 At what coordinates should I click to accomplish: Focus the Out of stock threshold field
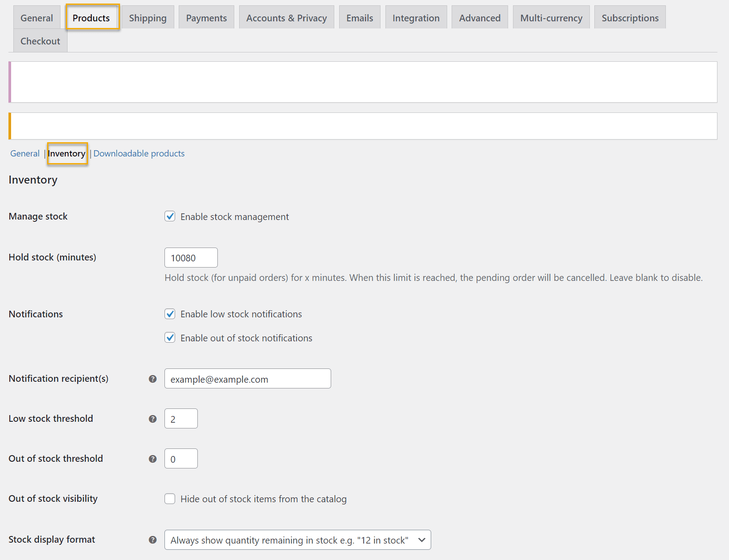tap(181, 459)
